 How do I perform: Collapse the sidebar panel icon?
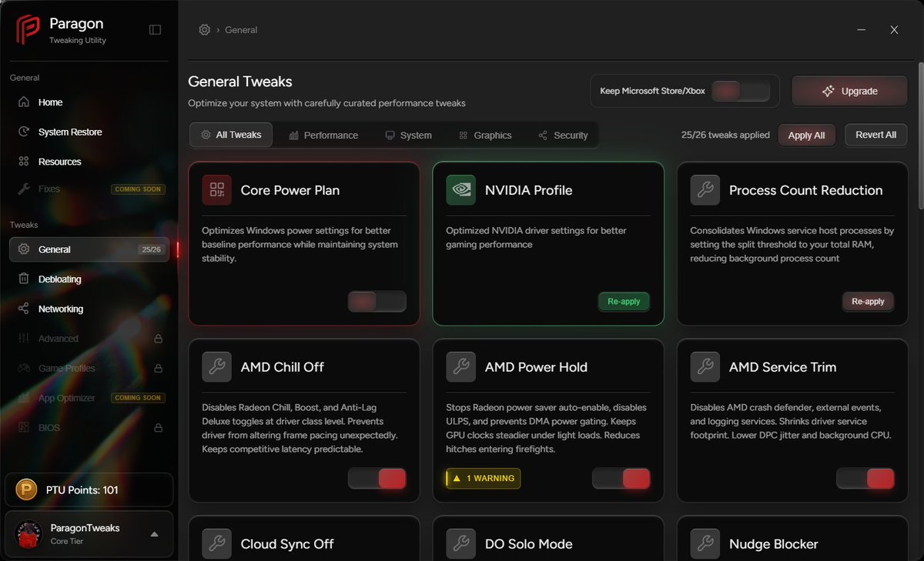[x=155, y=30]
